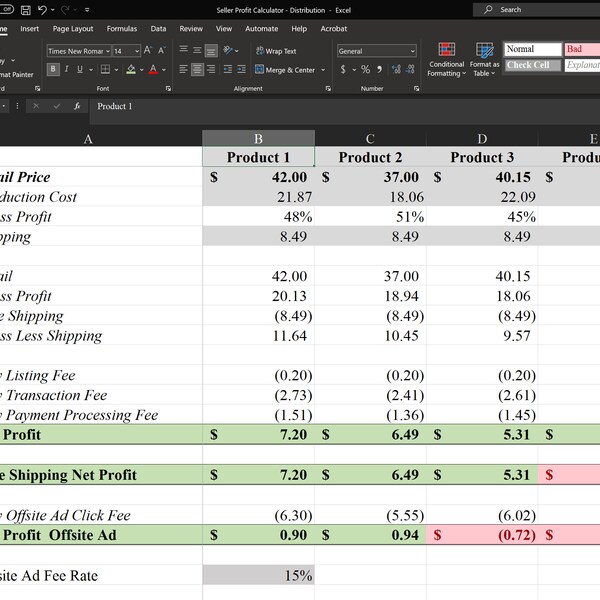Viewport: 600px width, 600px height.
Task: Select Offsite Ad Fee Rate cell 15%
Action: (258, 575)
